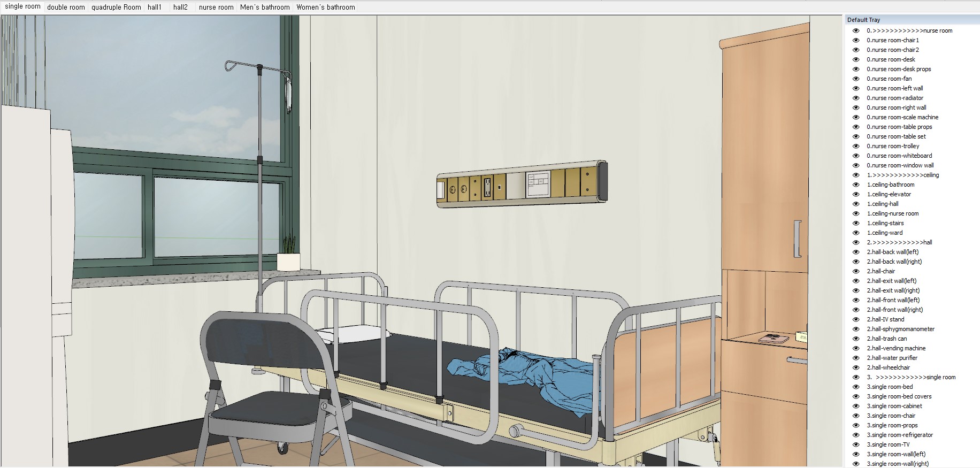Open the nurse room scene tab

coord(216,7)
